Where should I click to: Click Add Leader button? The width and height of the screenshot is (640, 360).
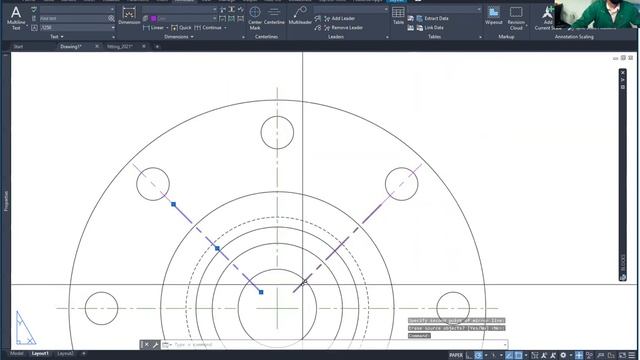[x=339, y=18]
